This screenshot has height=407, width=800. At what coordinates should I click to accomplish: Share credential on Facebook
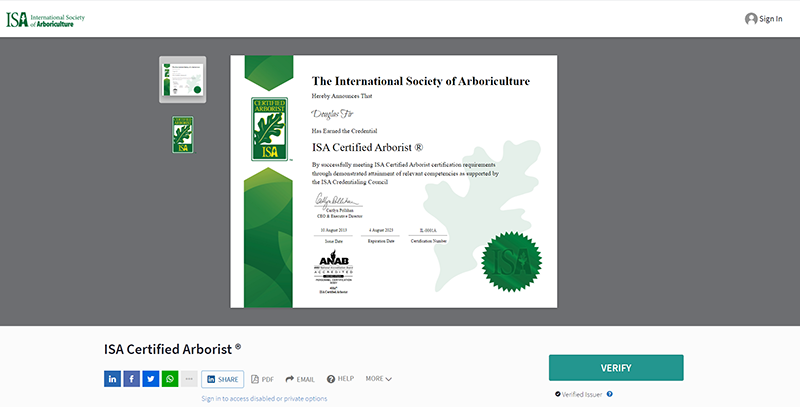[132, 379]
